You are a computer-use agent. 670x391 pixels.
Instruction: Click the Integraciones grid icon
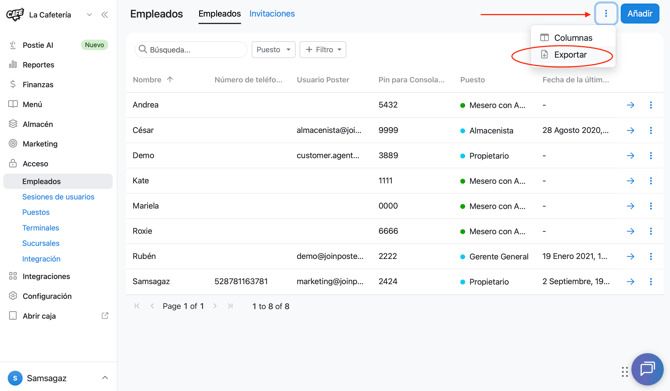[x=13, y=276]
